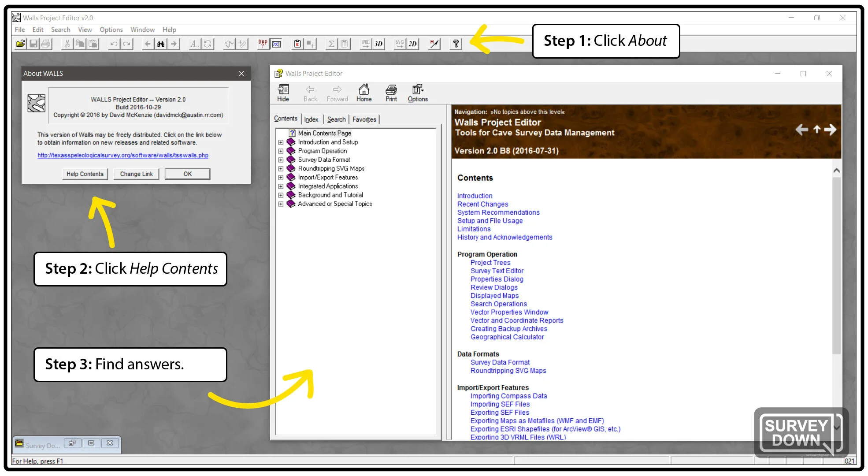This screenshot has width=868, height=476.
Task: Click the Help Contents button
Action: click(85, 174)
